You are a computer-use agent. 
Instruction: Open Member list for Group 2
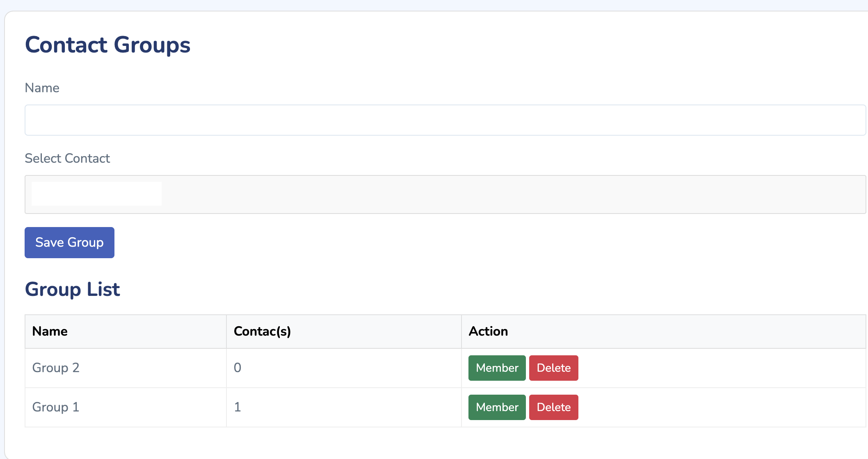tap(497, 368)
